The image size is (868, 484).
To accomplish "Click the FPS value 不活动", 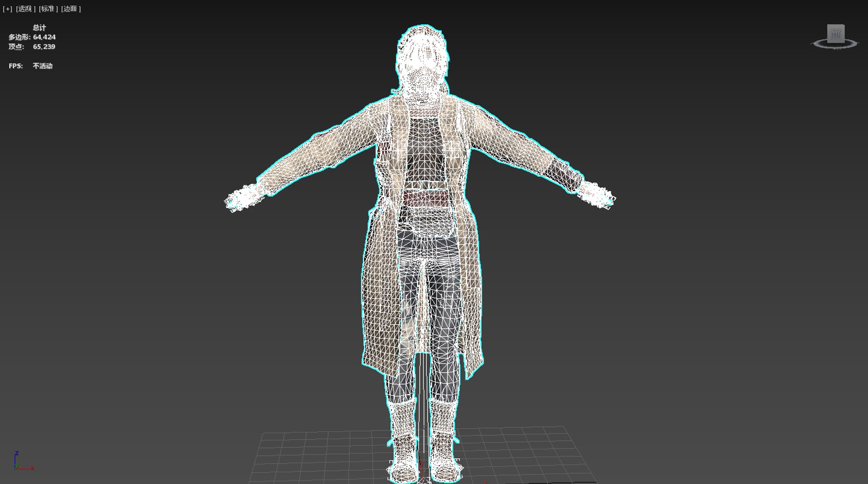I will click(x=42, y=66).
